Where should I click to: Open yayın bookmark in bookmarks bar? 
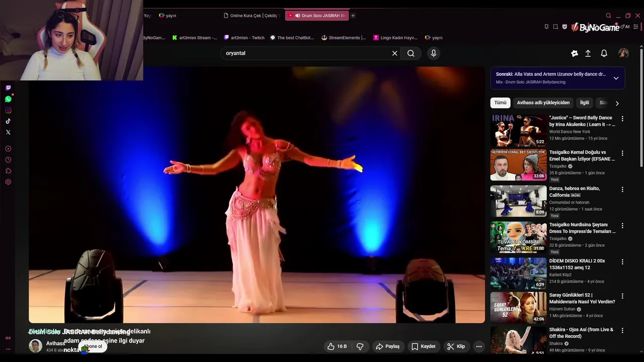(x=434, y=38)
